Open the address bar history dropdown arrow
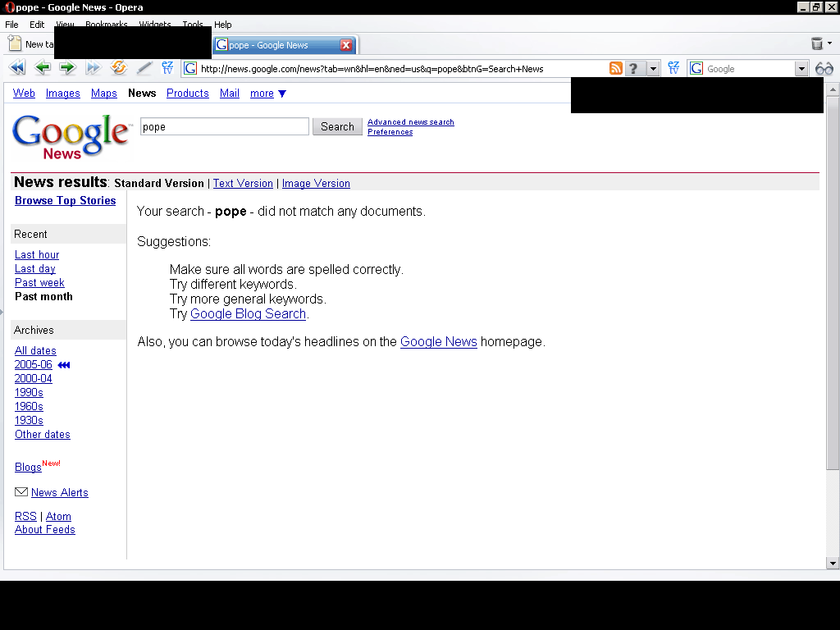Image resolution: width=840 pixels, height=630 pixels. point(653,69)
